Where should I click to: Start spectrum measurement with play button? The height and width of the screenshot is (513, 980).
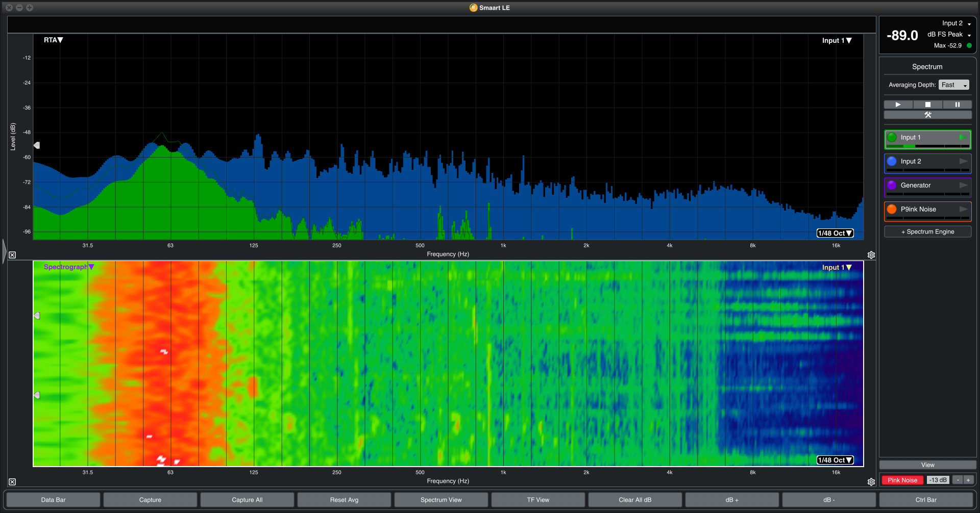click(898, 105)
